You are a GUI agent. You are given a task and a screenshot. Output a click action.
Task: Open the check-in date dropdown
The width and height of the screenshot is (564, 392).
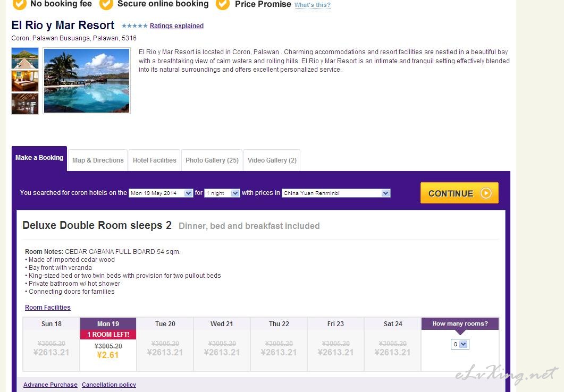(x=161, y=193)
